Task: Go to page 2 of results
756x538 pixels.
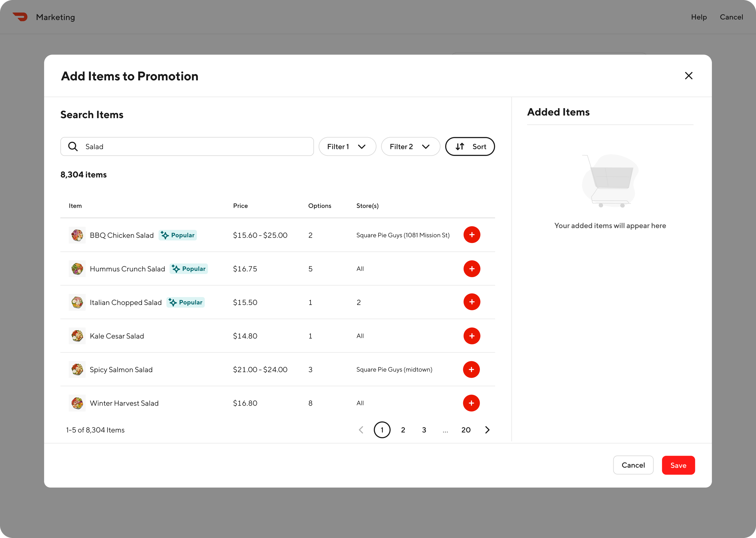Action: point(403,430)
